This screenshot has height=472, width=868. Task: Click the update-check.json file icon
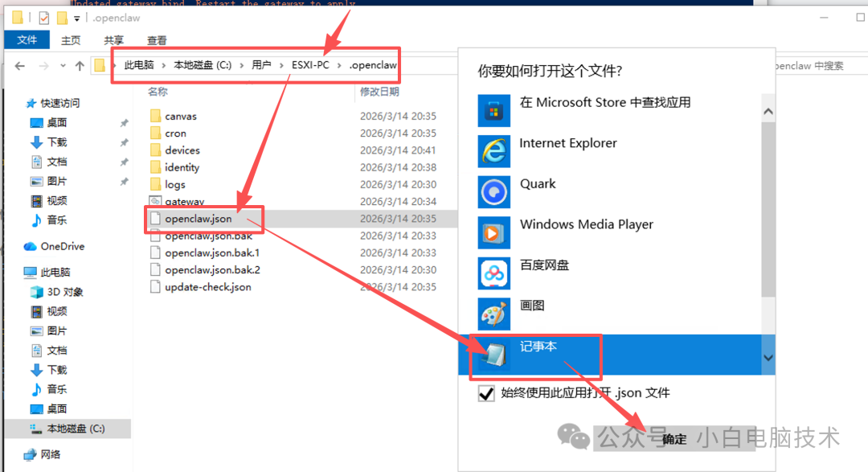(156, 287)
